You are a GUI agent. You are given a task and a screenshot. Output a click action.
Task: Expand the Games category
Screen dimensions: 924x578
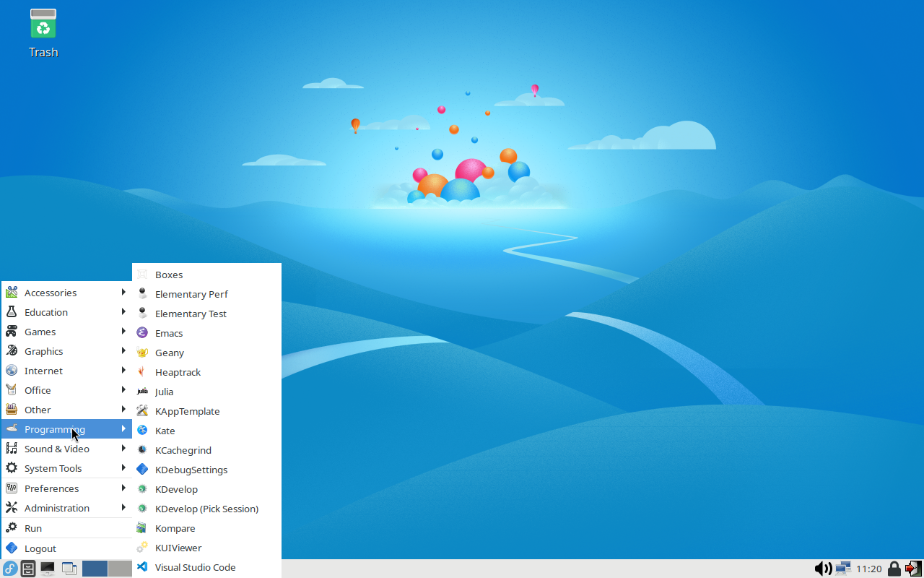66,332
